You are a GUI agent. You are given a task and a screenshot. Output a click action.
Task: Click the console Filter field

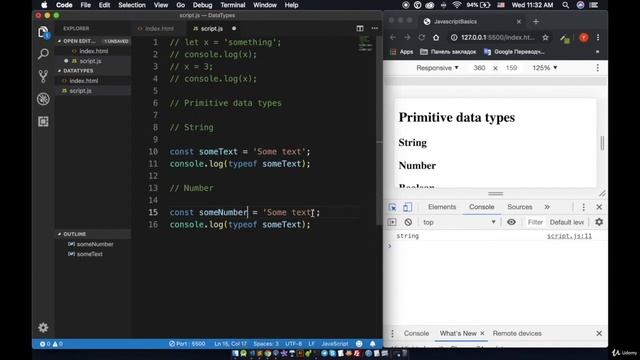pos(535,222)
